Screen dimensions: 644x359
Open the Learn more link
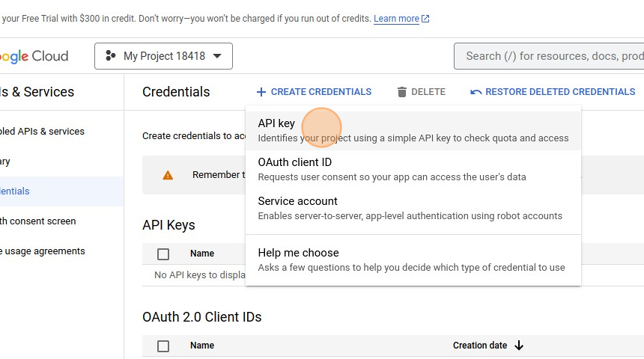coord(396,19)
